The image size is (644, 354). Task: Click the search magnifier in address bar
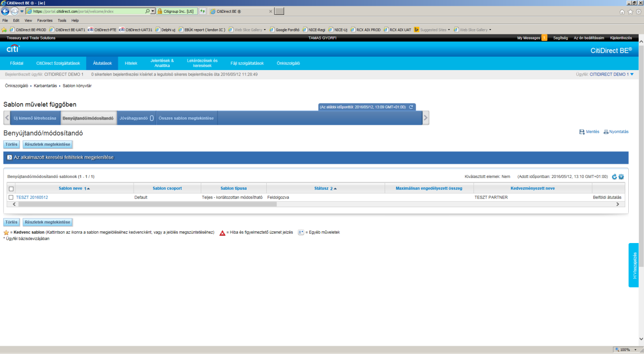pos(147,11)
